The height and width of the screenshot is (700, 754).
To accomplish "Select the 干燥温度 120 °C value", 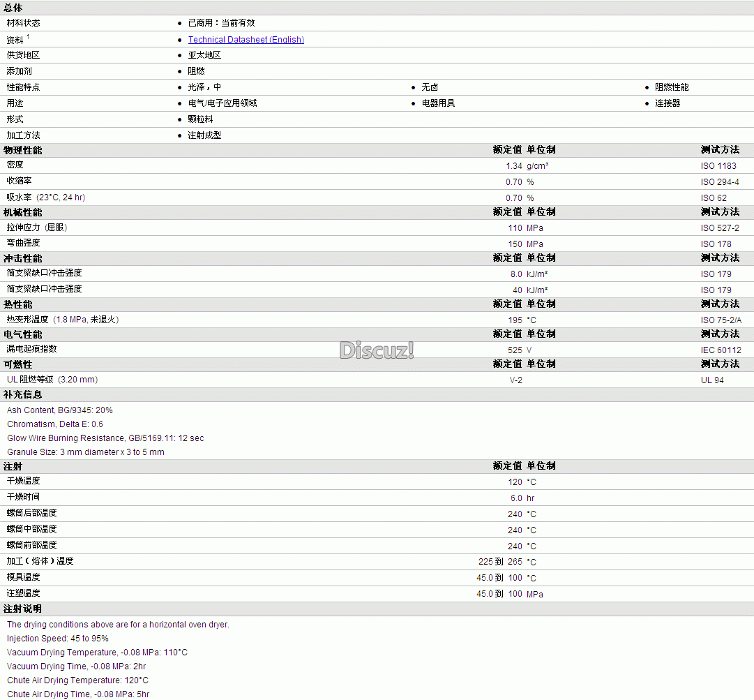I will pos(522,482).
